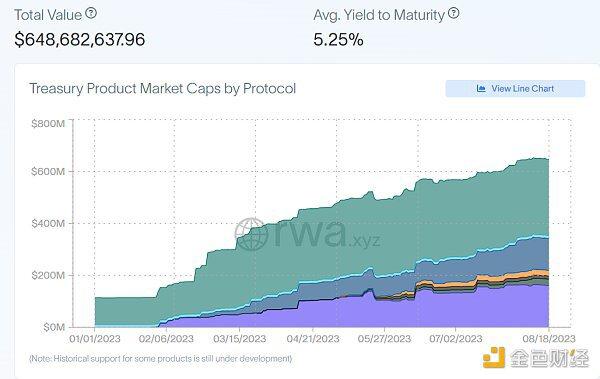
Task: Click the 01/01/2023 x-axis date label
Action: click(95, 339)
